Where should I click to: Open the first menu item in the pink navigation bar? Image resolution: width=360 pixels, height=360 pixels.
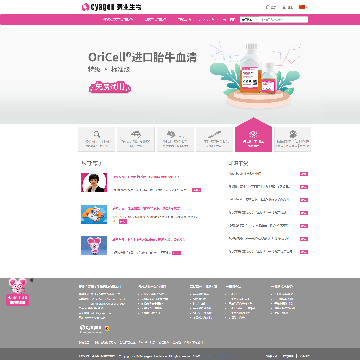(x=118, y=20)
